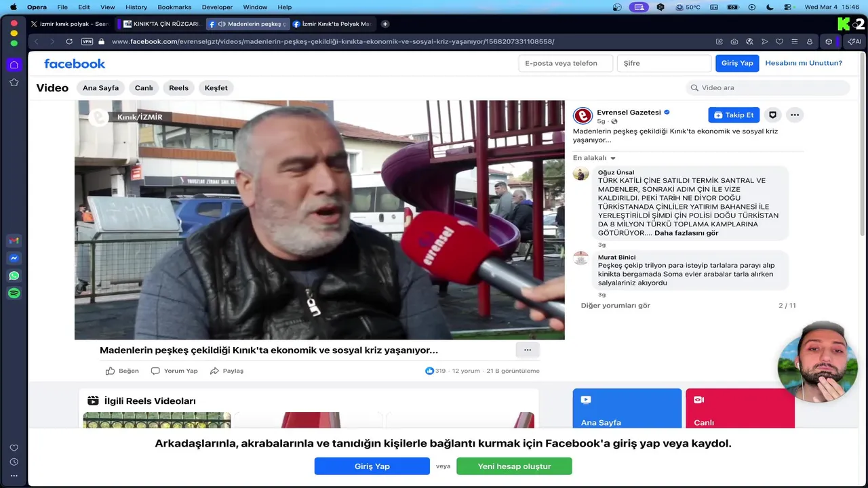Image resolution: width=868 pixels, height=488 pixels.
Task: Save video with bookmark icon button
Action: (x=772, y=115)
